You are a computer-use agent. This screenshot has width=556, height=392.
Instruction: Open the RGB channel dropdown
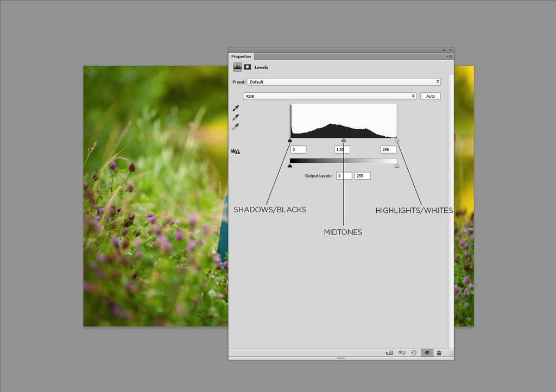tap(329, 96)
